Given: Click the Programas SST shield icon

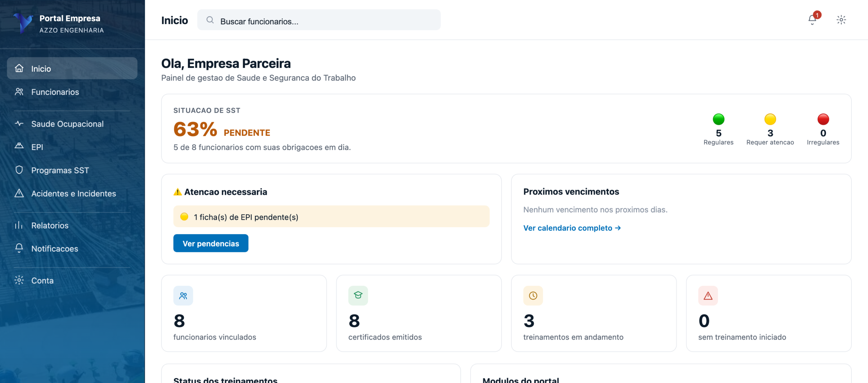Looking at the screenshot, I should pyautogui.click(x=19, y=170).
